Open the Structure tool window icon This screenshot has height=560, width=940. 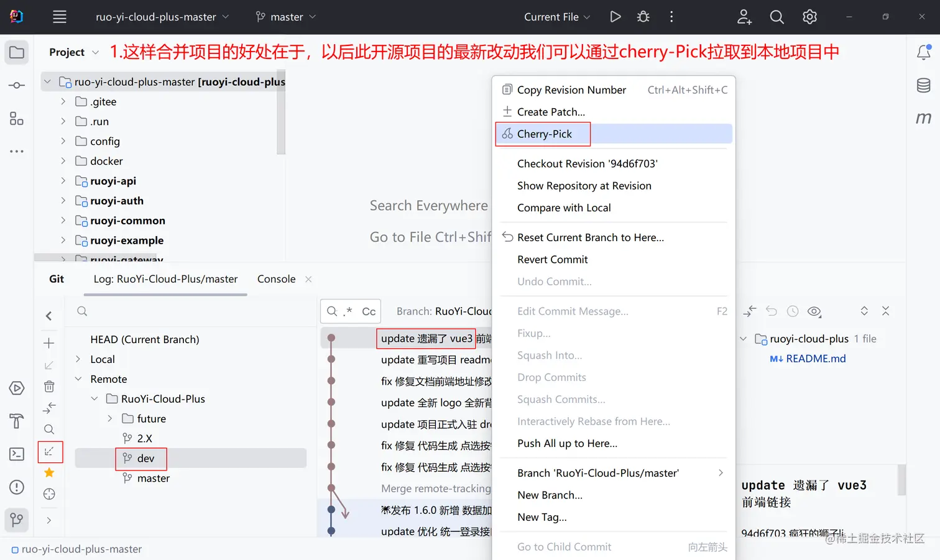(17, 118)
